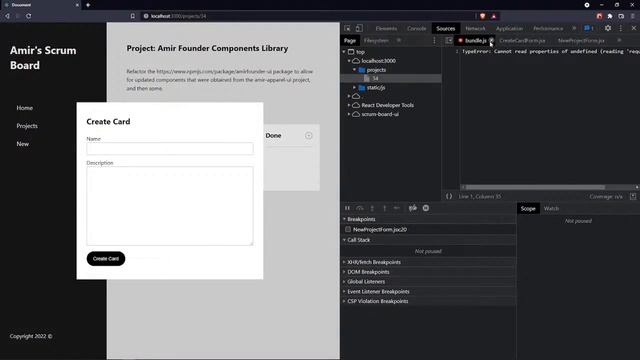The width and height of the screenshot is (640, 360).
Task: Switch to the Watch tab
Action: [x=551, y=209]
